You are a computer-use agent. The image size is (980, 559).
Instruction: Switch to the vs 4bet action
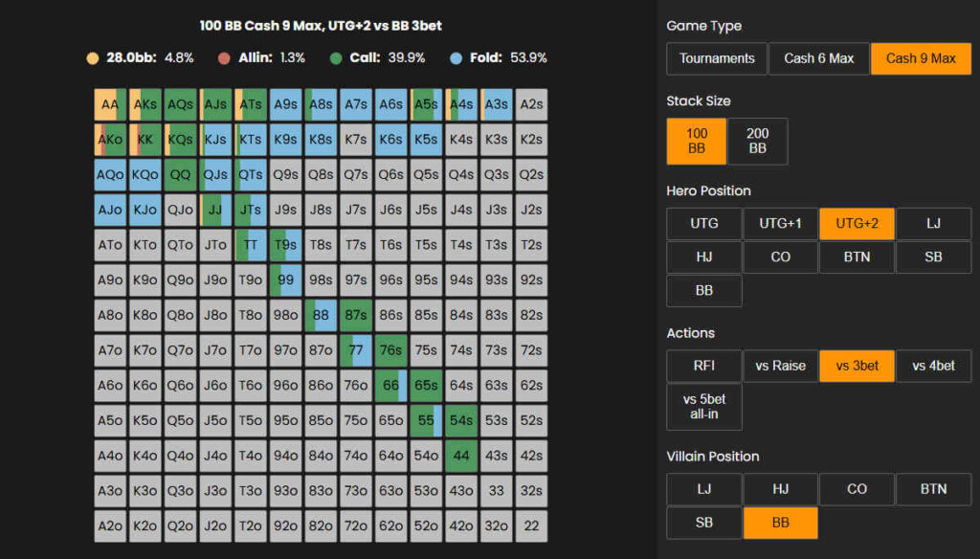[934, 366]
